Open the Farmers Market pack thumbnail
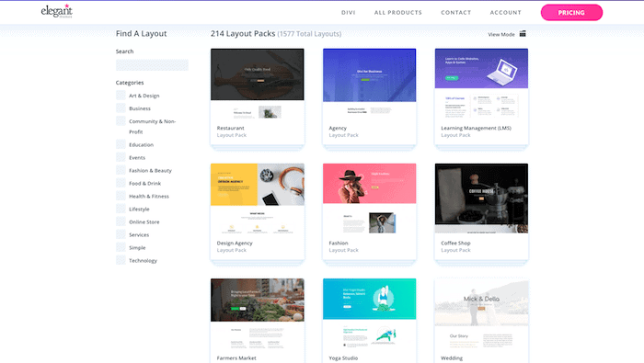Screen dimensions: 644x363 point(257,314)
